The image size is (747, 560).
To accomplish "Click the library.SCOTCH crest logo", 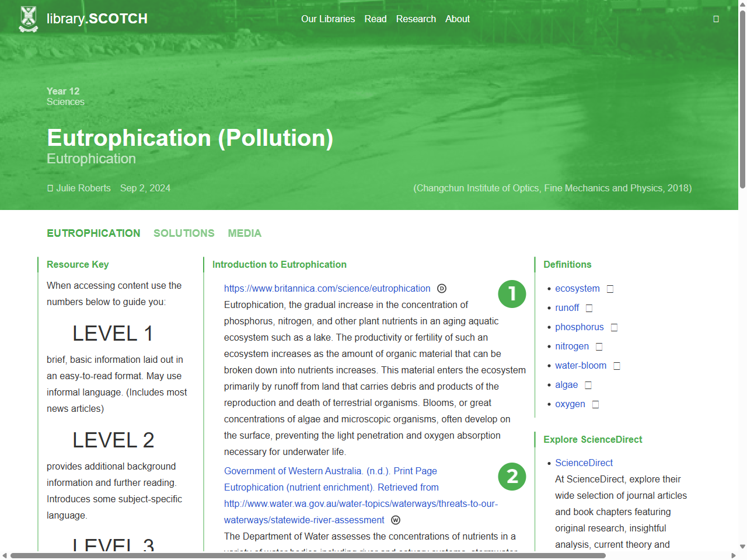I will [27, 18].
